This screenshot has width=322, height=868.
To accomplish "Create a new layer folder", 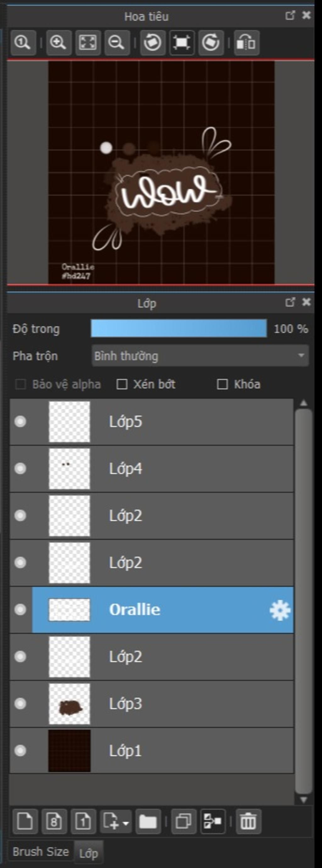I will [x=148, y=821].
